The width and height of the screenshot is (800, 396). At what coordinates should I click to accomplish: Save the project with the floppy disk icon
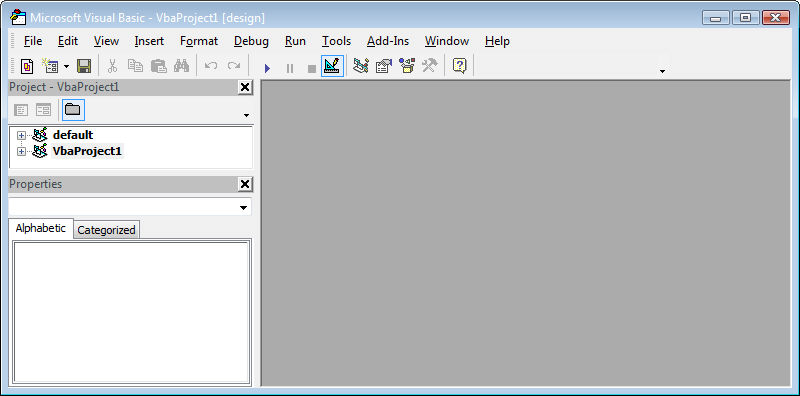click(84, 66)
